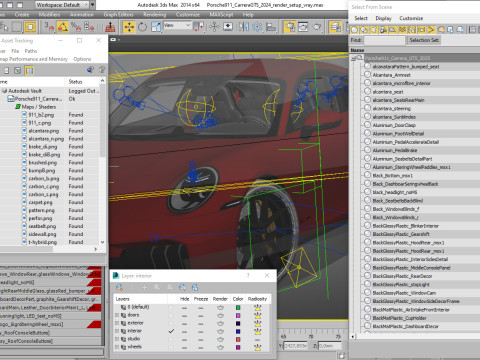Click the Find input field in Select From Scene
The width and height of the screenshot is (480, 360).
[384, 40]
